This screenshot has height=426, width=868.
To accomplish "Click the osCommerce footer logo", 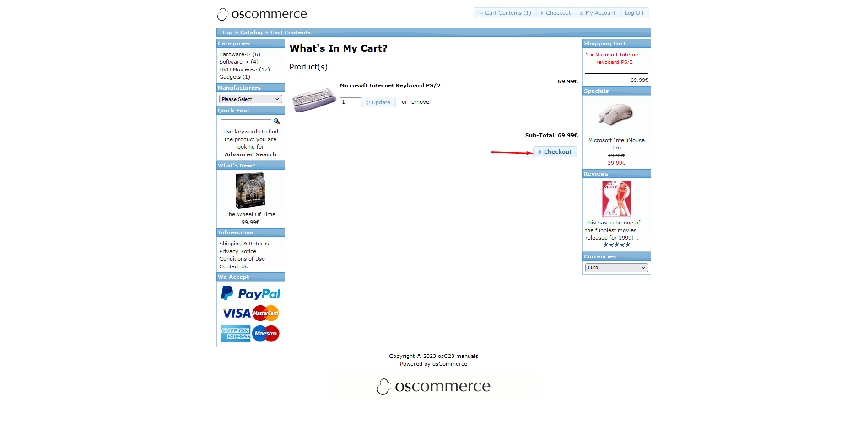I will [434, 387].
